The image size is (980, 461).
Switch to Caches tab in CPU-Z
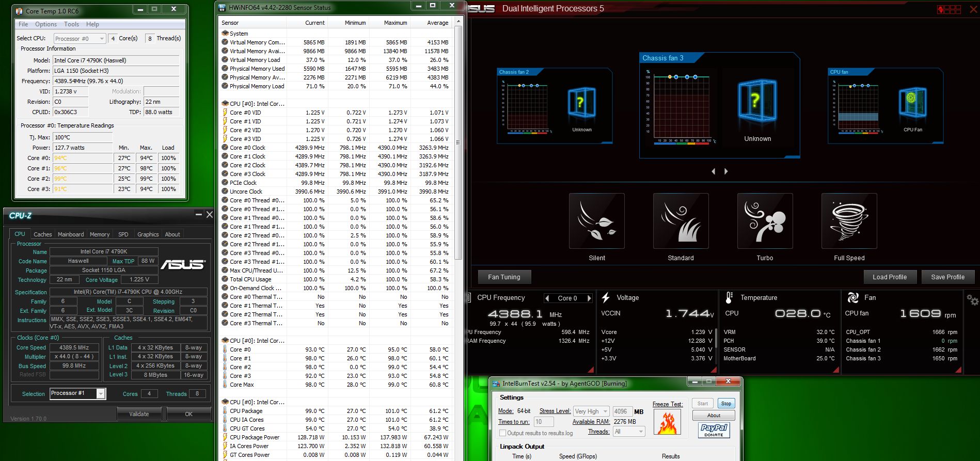[42, 234]
